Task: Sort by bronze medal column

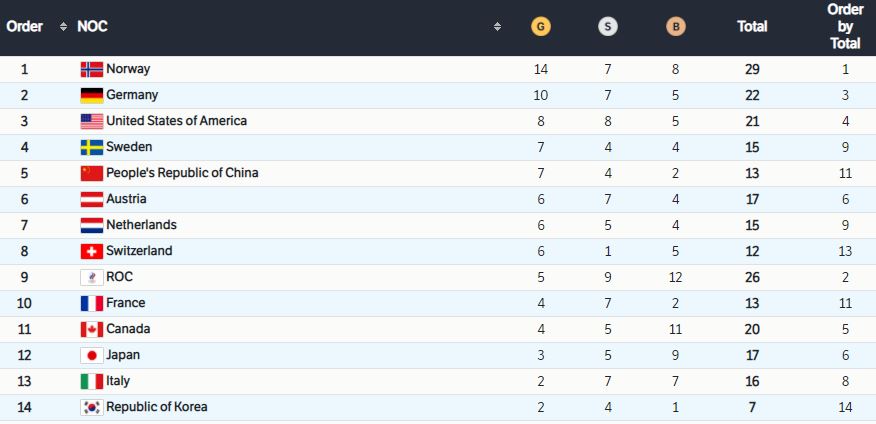Action: 676,27
